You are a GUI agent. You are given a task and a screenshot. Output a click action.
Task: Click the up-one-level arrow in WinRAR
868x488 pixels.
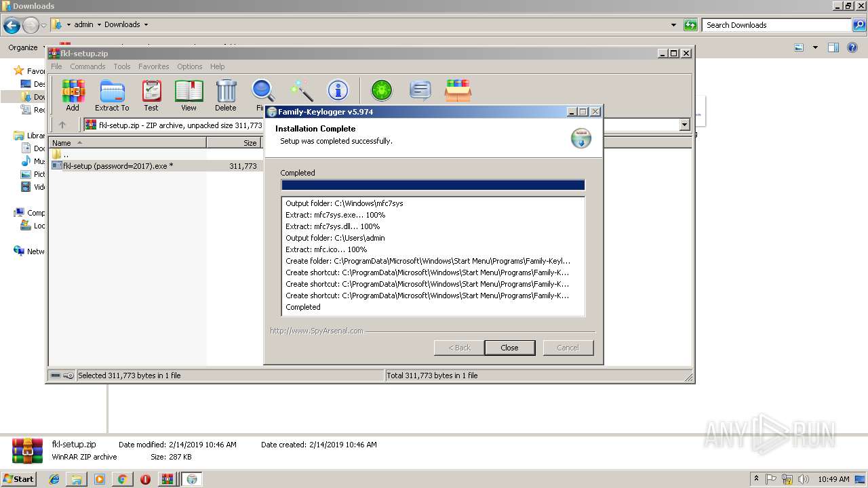pos(62,125)
